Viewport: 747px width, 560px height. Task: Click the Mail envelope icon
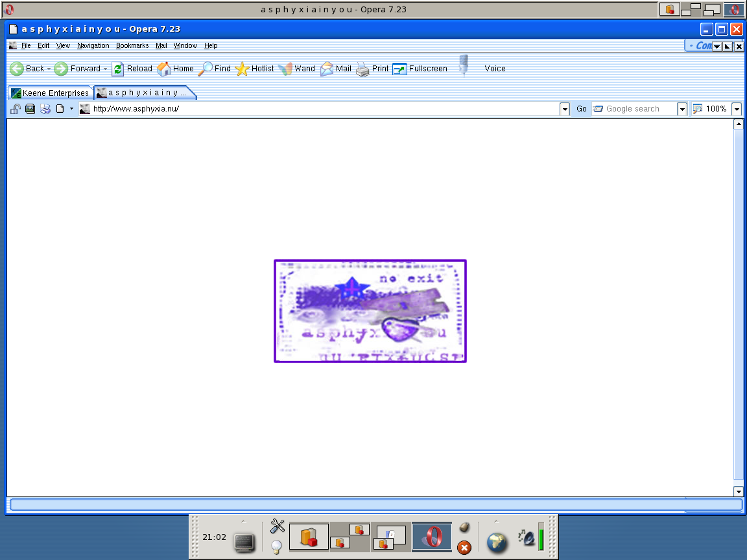click(327, 69)
